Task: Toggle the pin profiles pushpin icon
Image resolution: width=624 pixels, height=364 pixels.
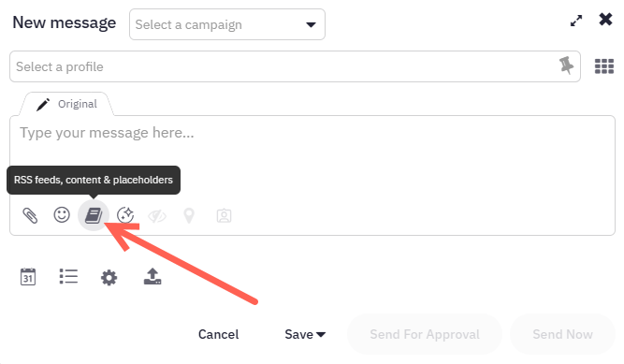Action: 566,66
